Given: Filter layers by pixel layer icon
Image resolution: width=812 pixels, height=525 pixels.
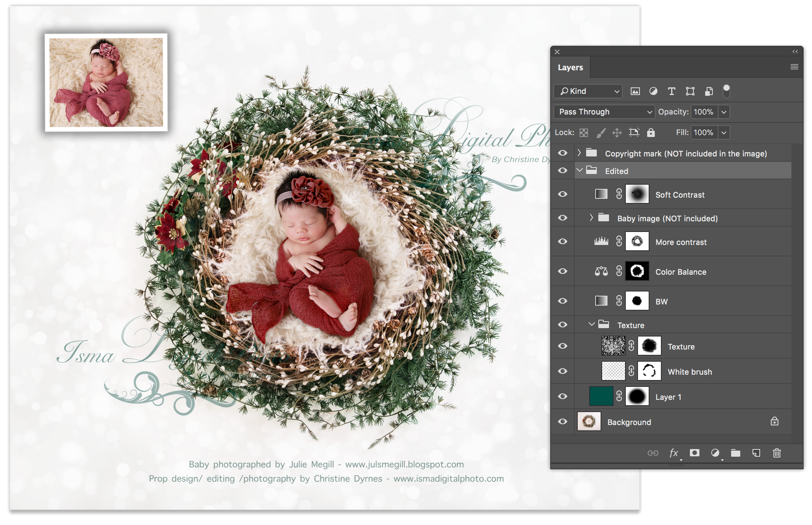Looking at the screenshot, I should coord(635,91).
